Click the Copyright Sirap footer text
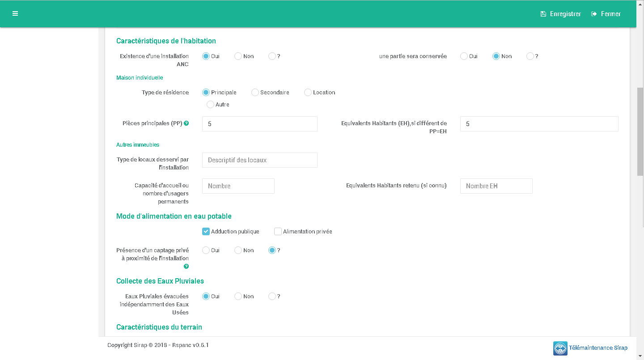This screenshot has width=644, height=360. (x=158, y=345)
